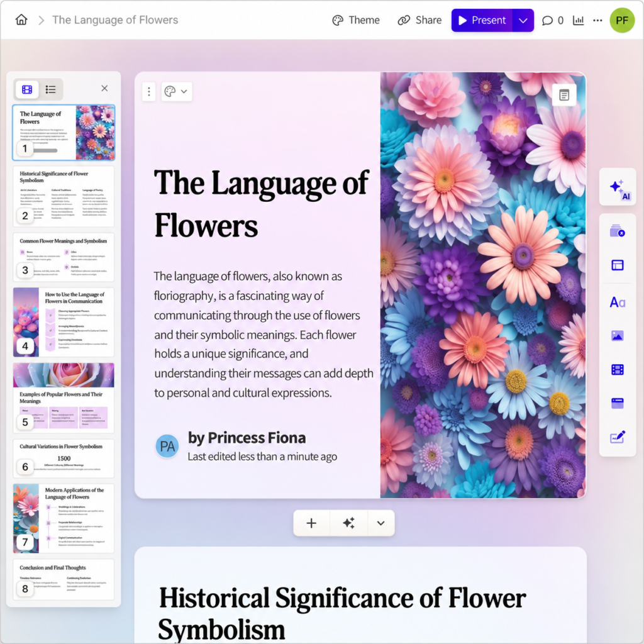Open the text formatting Aa tool

pos(618,303)
